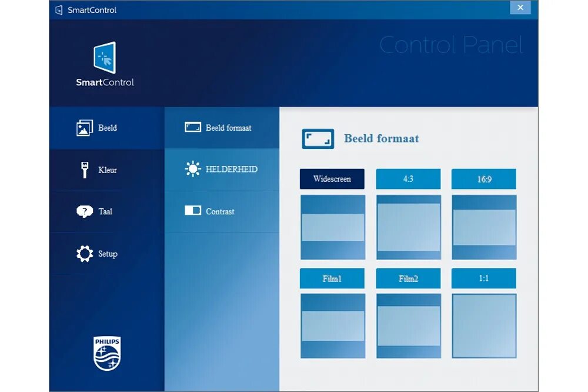Choose the 1:1 format button

(x=484, y=278)
